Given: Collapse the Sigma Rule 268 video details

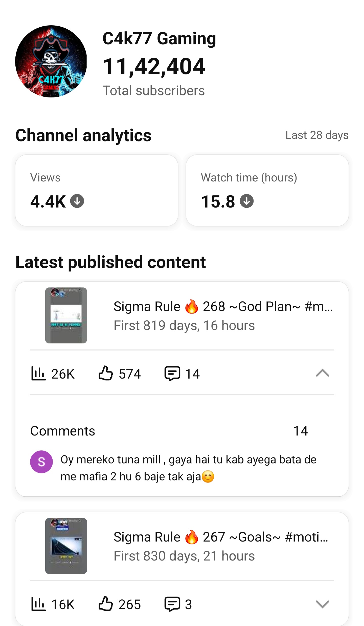Looking at the screenshot, I should pyautogui.click(x=323, y=373).
